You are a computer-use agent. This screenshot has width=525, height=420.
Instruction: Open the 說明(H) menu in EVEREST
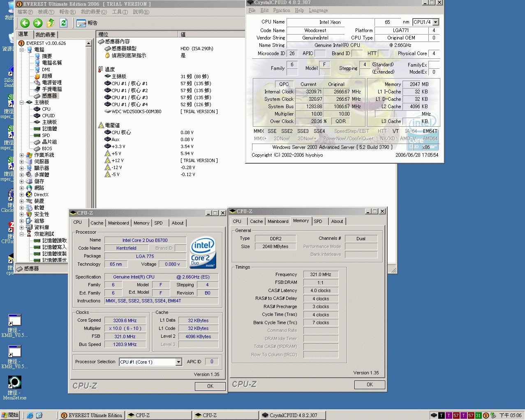[x=141, y=12]
